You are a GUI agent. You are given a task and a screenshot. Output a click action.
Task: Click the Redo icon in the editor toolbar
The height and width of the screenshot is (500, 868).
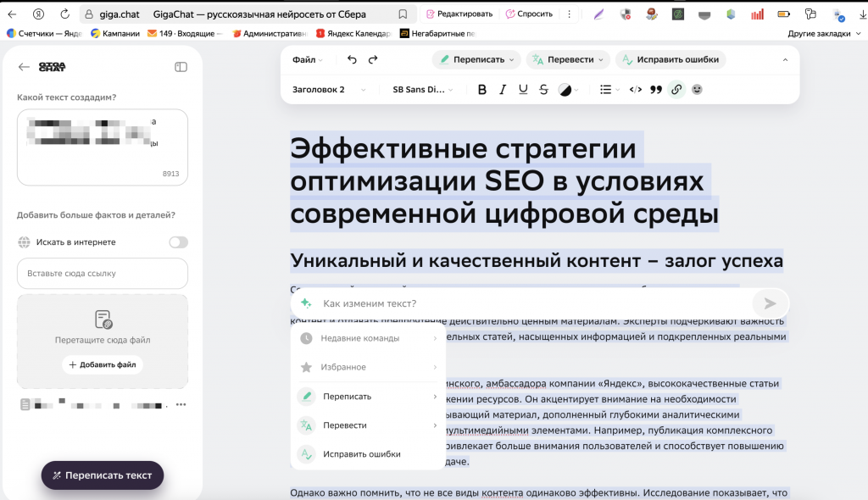click(x=373, y=59)
